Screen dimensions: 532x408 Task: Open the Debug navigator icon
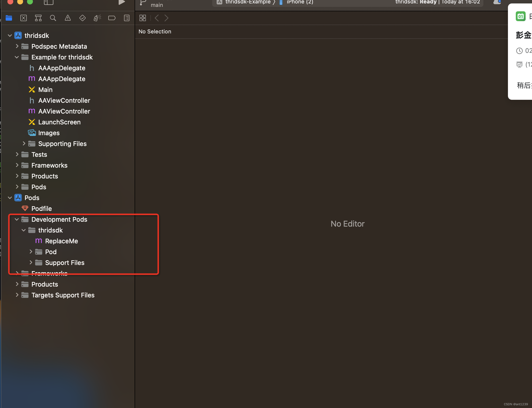97,18
